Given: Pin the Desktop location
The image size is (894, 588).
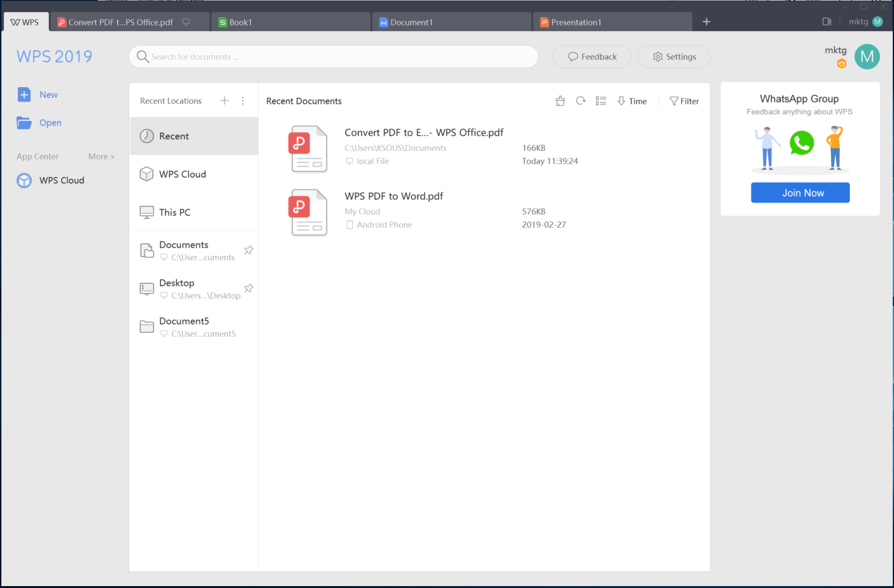Looking at the screenshot, I should click(x=248, y=288).
